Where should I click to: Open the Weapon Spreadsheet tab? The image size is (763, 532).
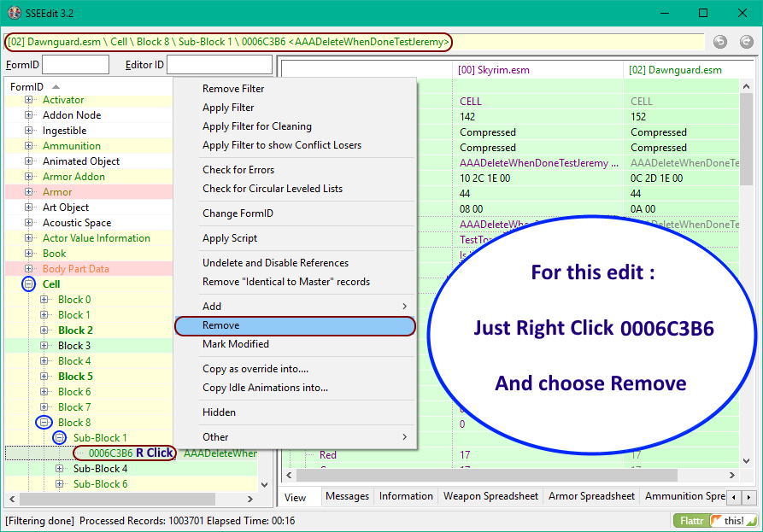coord(490,496)
